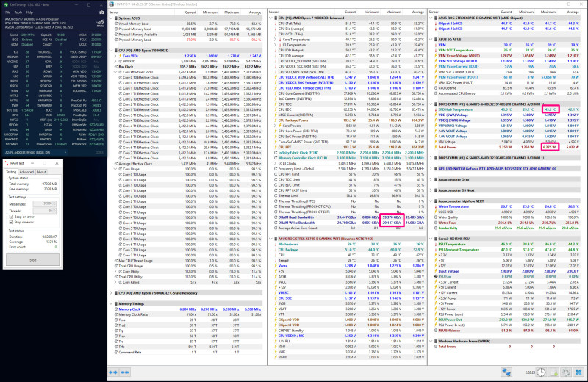Select DRAM Read Bandwidth row

349,217
